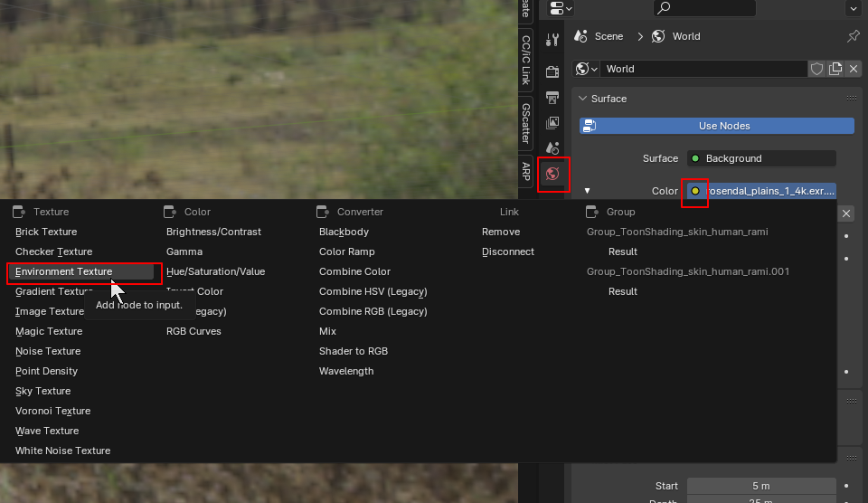Collapse the Color input triangle

click(x=588, y=191)
